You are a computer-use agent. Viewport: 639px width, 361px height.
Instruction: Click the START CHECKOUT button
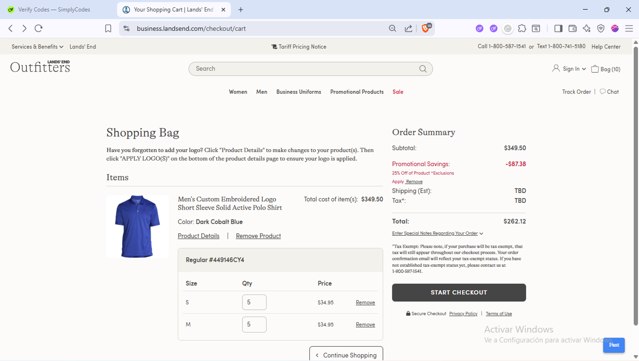pos(459,293)
